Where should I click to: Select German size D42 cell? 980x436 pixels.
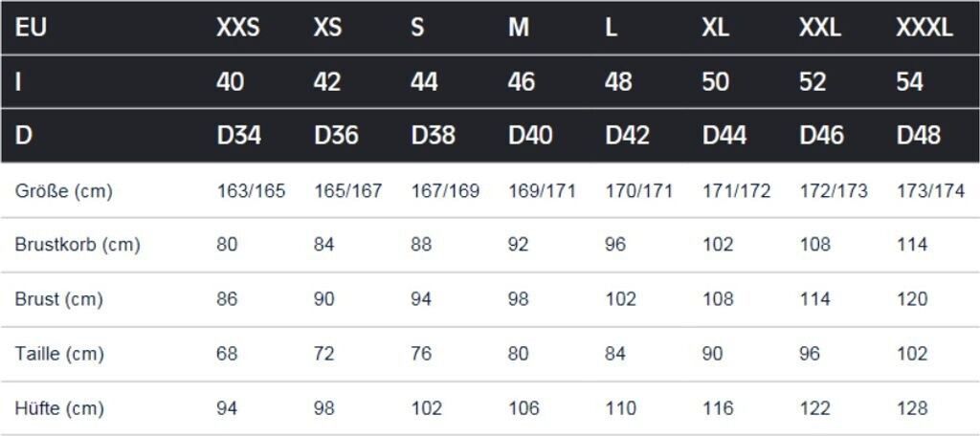coord(627,136)
